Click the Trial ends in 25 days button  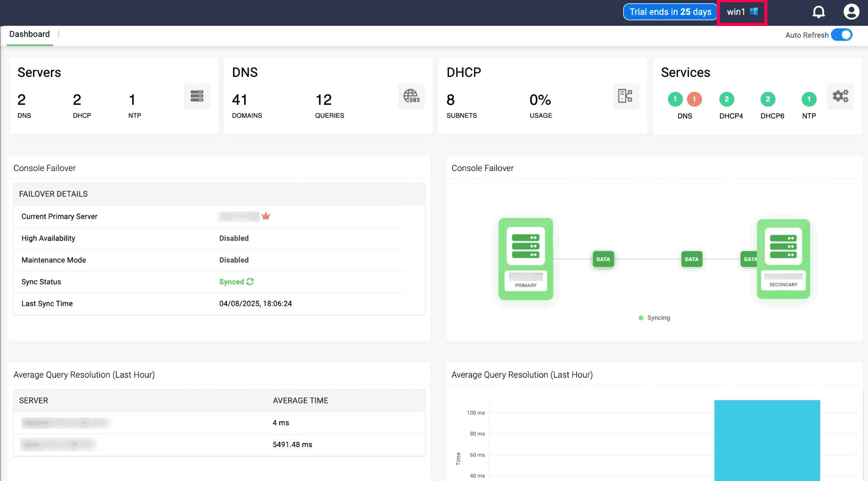pyautogui.click(x=670, y=12)
